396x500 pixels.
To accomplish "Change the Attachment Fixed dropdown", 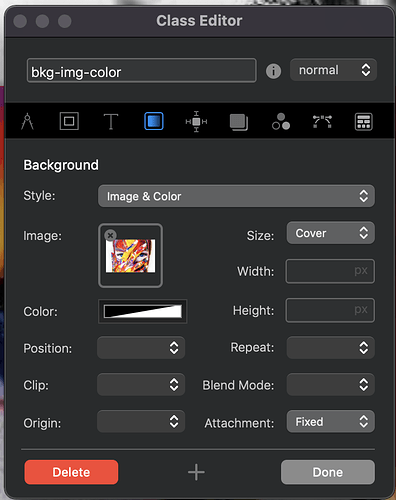I will (331, 422).
